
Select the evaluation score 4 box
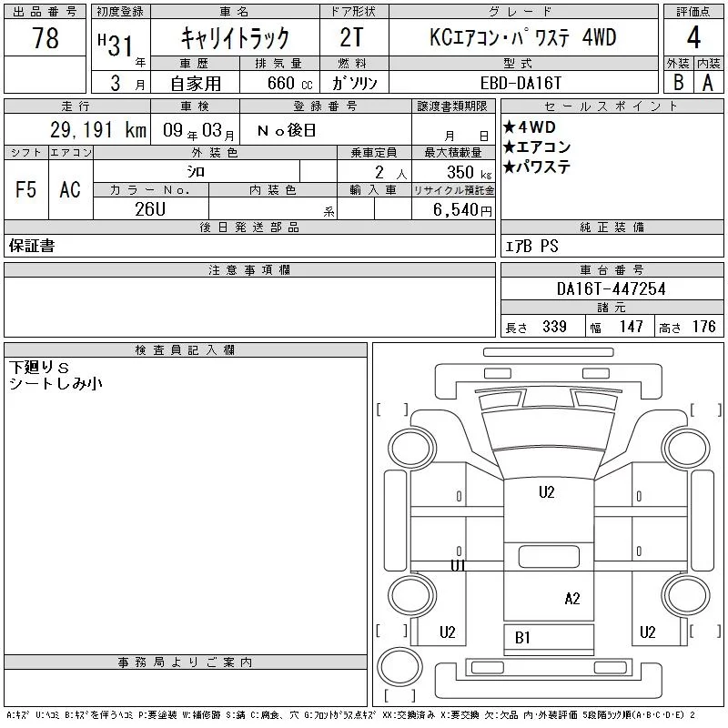(693, 37)
